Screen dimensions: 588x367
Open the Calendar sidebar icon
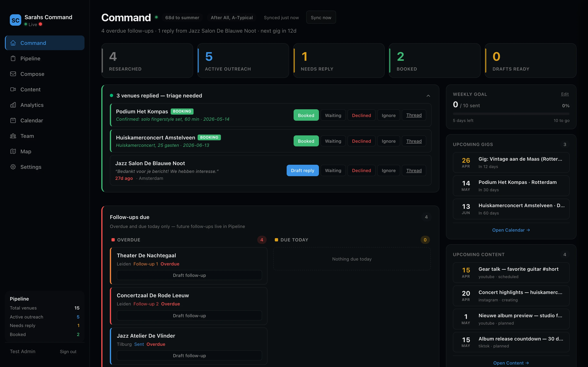pyautogui.click(x=13, y=120)
